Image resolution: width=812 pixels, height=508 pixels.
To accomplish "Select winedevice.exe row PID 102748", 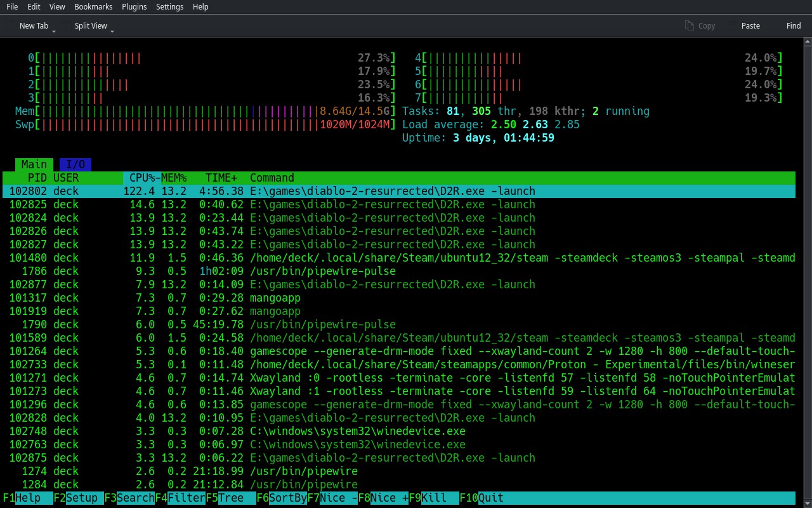I will [399, 431].
